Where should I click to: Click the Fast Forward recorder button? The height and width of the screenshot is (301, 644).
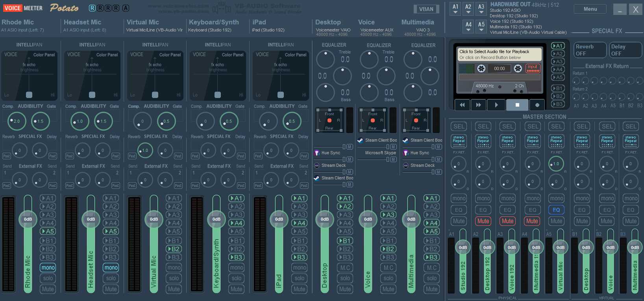(x=478, y=105)
